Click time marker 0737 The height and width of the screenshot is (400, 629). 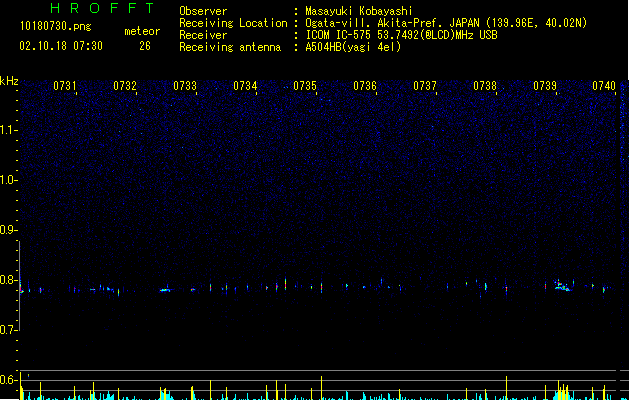[x=425, y=86]
